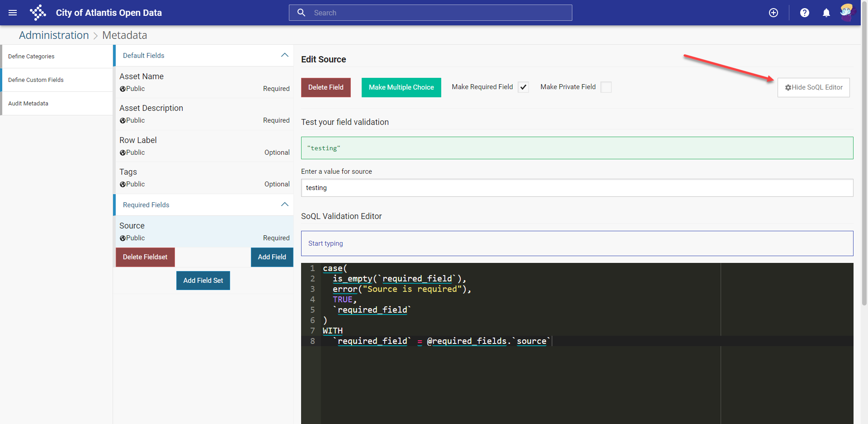
Task: Click globe icon under Source
Action: click(123, 238)
